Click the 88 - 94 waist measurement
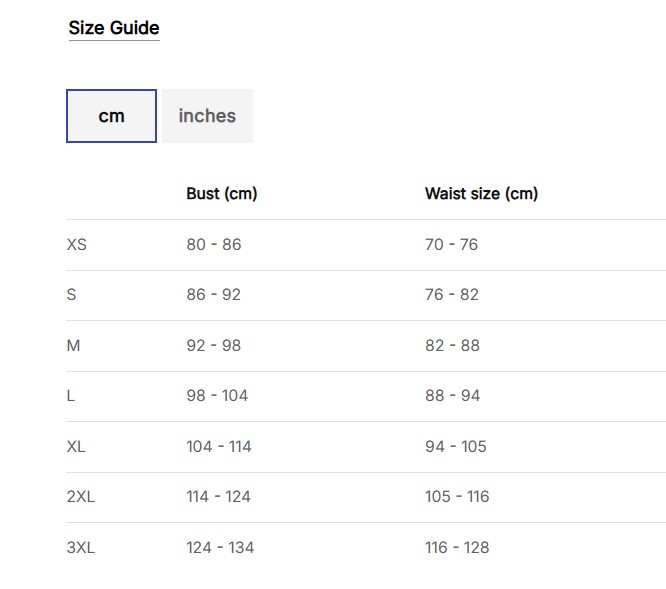Image resolution: width=666 pixels, height=589 pixels. pos(452,396)
